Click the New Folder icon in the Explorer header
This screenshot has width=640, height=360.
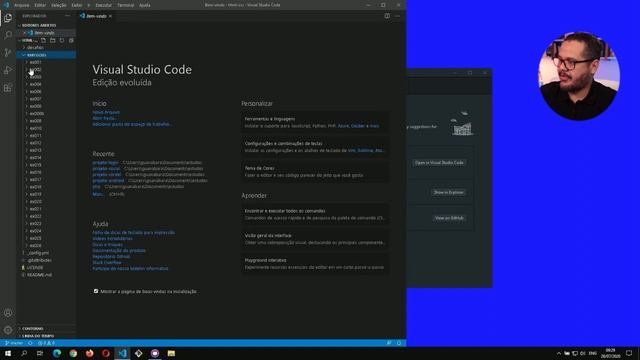(53, 40)
